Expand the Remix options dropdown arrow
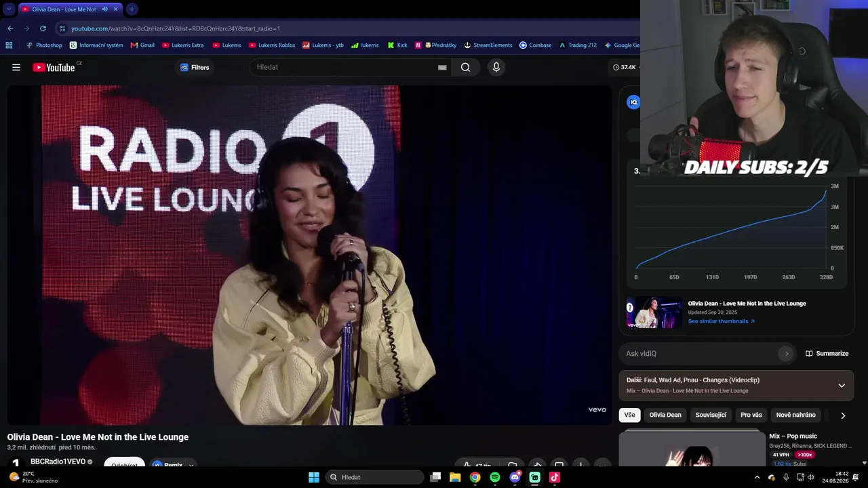This screenshot has height=488, width=868. click(191, 465)
